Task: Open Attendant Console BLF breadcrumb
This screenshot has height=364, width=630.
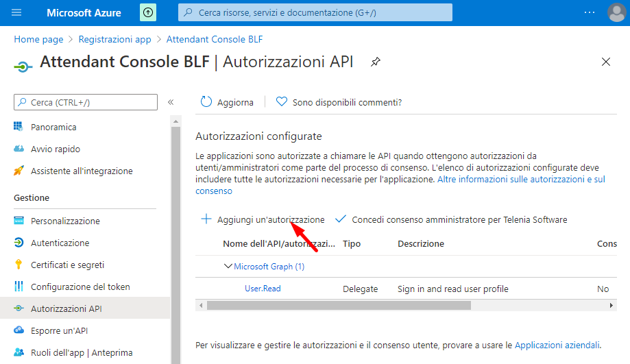Action: click(215, 39)
